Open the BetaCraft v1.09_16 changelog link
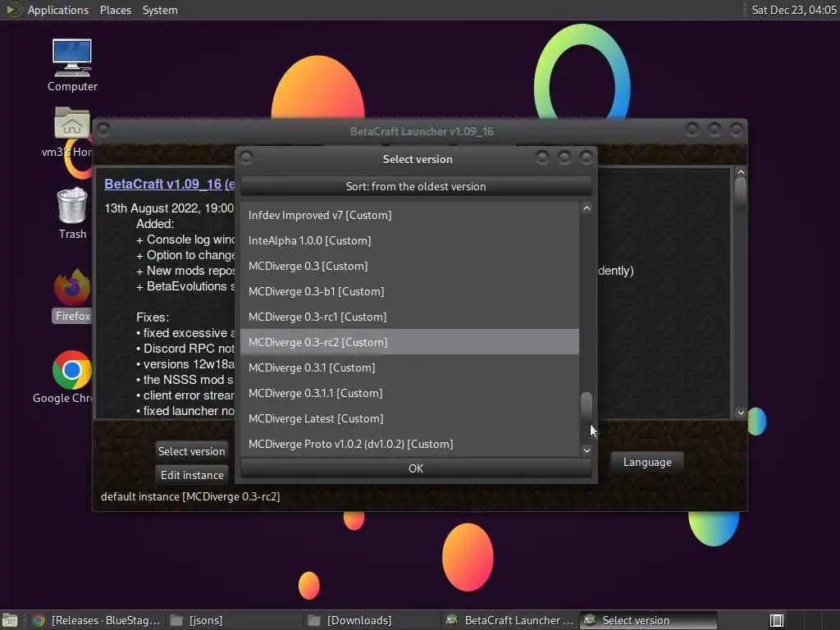The height and width of the screenshot is (630, 840). tap(169, 184)
